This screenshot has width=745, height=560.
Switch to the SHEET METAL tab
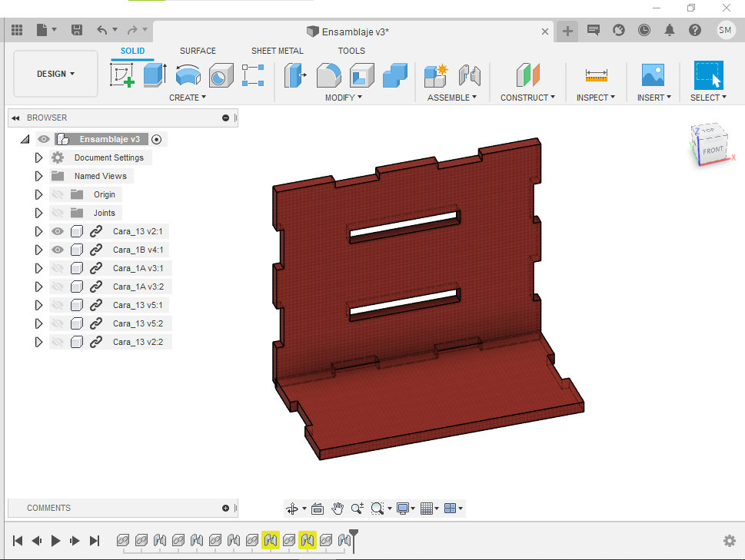pos(277,51)
